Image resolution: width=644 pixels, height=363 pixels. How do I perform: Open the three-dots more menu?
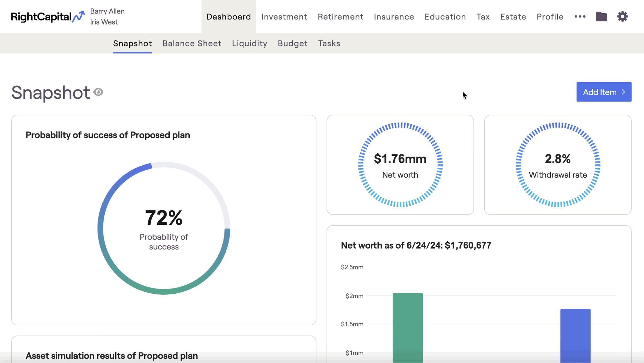pyautogui.click(x=580, y=16)
